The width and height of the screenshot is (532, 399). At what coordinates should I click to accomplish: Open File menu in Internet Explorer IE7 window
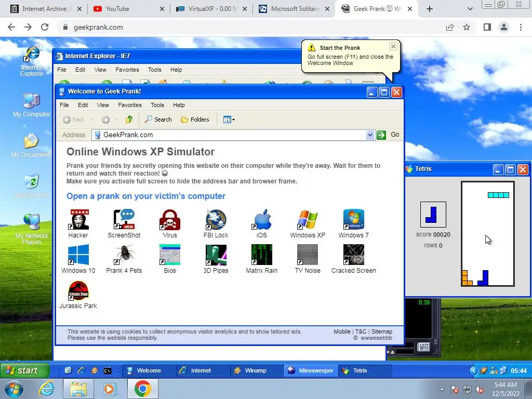62,70
